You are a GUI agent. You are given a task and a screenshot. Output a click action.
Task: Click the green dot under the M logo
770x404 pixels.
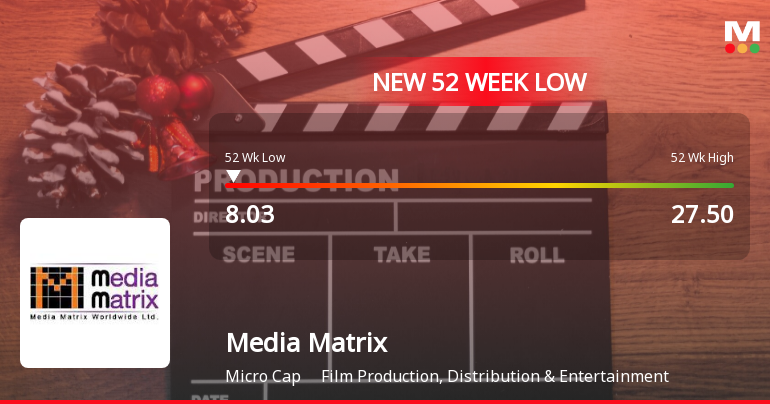point(755,49)
